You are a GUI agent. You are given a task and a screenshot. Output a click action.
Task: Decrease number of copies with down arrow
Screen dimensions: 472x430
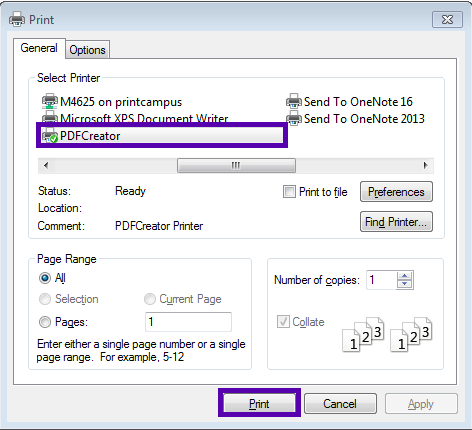point(405,284)
